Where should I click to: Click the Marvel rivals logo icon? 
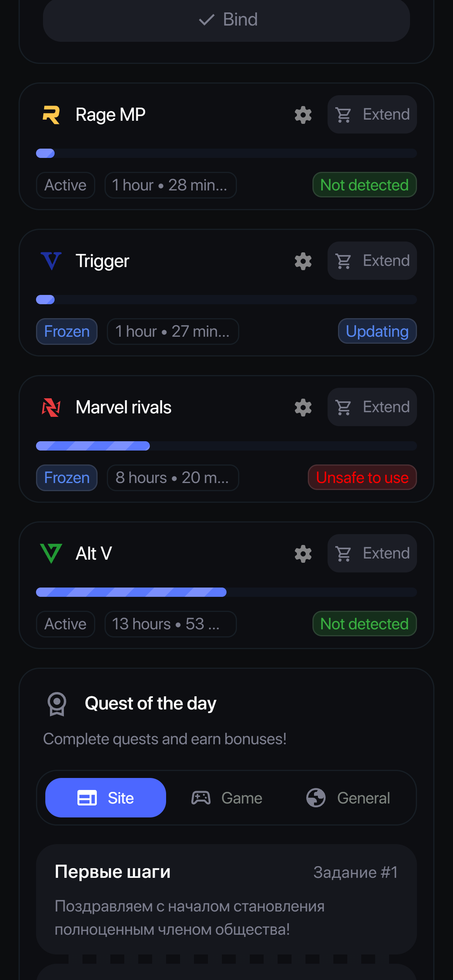pos(51,408)
